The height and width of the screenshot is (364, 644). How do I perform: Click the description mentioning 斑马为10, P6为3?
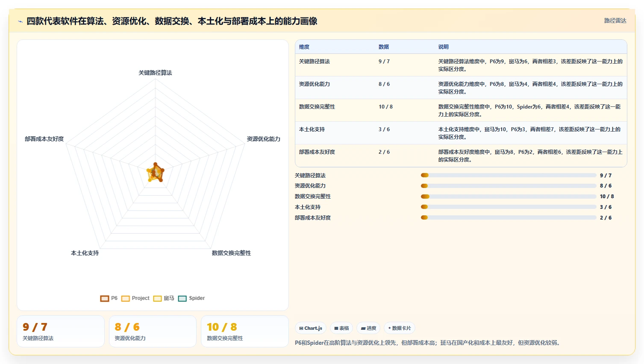(529, 133)
